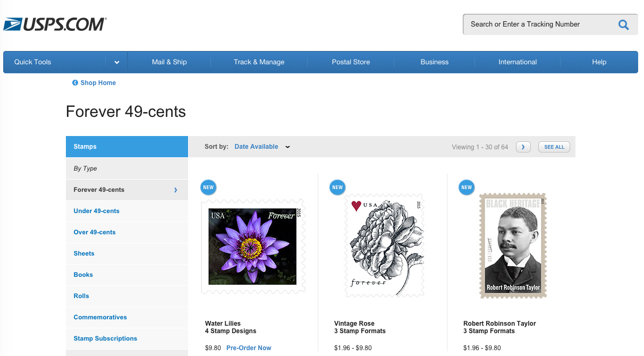The image size is (644, 356).
Task: Click the NEW badge on Water Lilies
Action: click(x=208, y=187)
